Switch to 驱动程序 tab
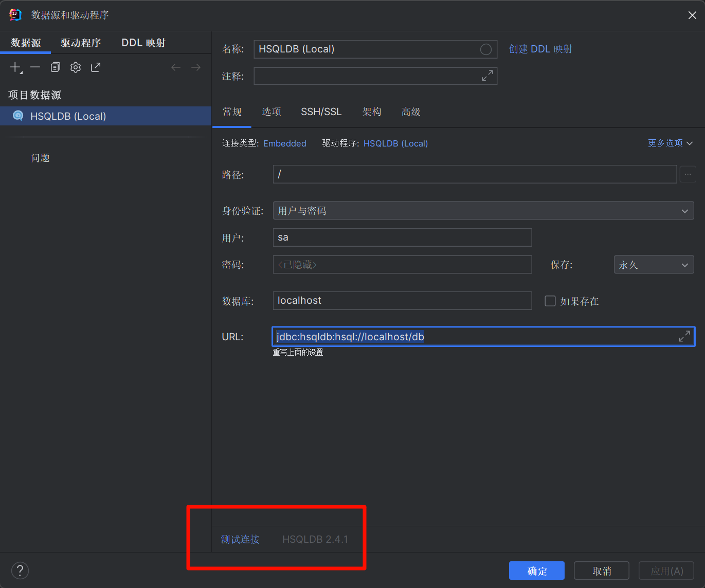Screen dimensions: 705x588 point(81,43)
